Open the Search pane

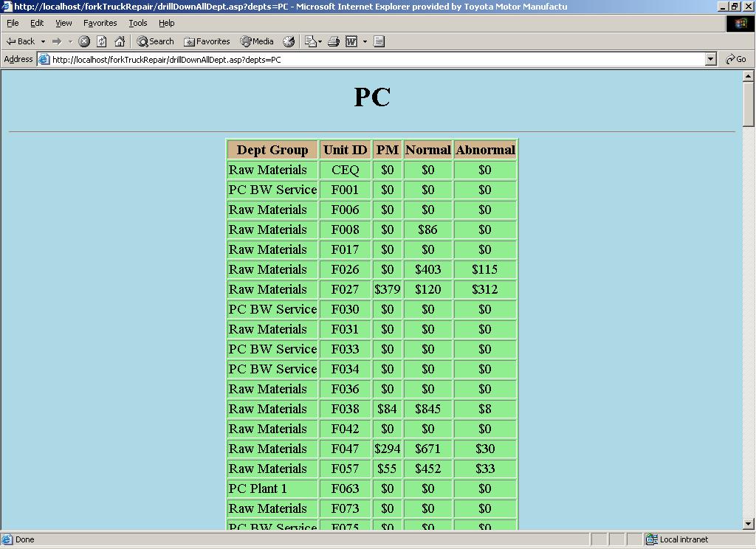(155, 41)
